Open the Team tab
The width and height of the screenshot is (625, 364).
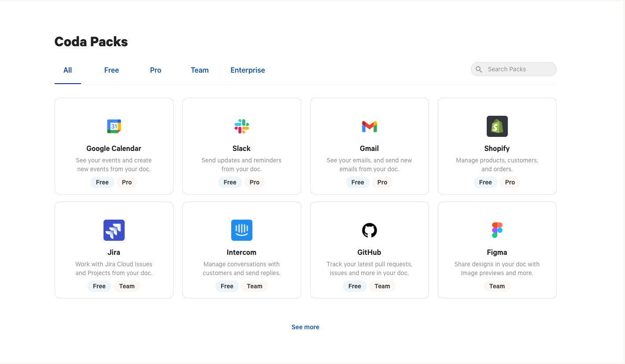pyautogui.click(x=200, y=70)
